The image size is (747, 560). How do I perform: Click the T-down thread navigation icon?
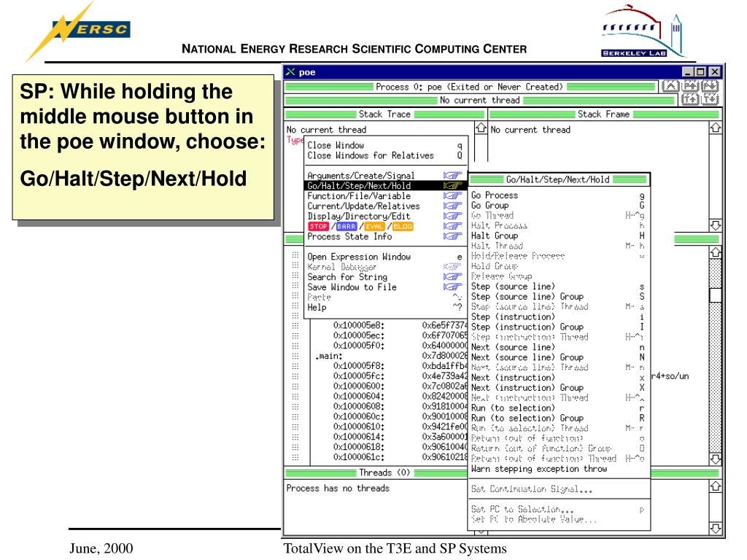711,99
